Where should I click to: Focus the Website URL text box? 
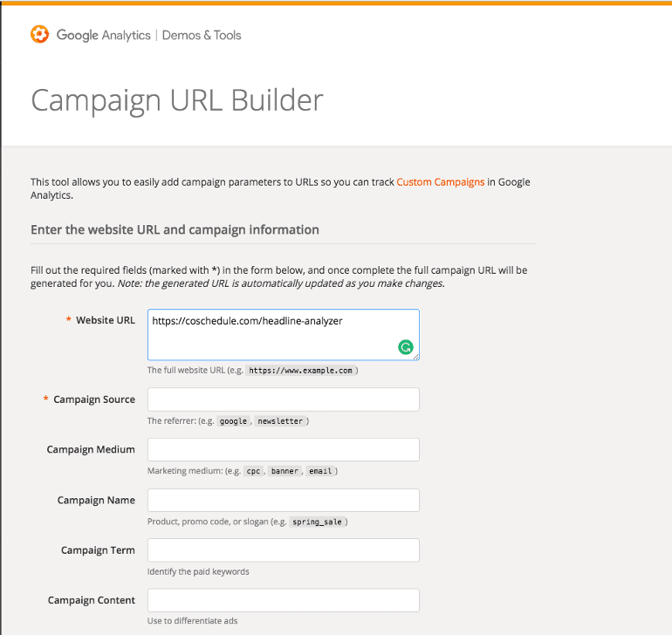[x=284, y=335]
